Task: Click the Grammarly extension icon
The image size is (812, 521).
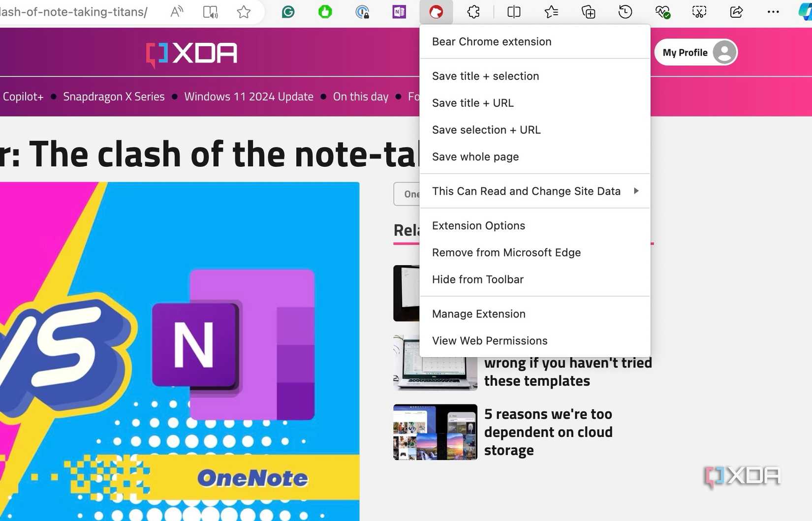Action: point(288,12)
